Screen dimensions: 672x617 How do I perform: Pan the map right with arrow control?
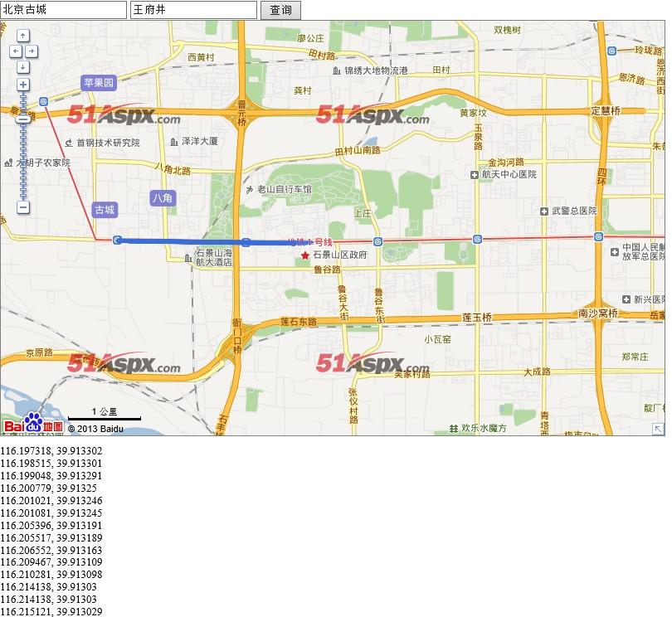pyautogui.click(x=32, y=51)
